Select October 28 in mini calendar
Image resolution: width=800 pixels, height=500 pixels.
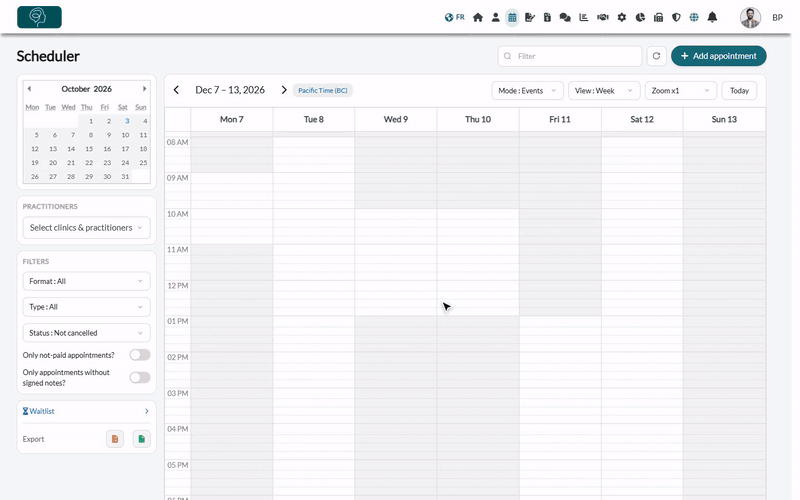(71, 177)
